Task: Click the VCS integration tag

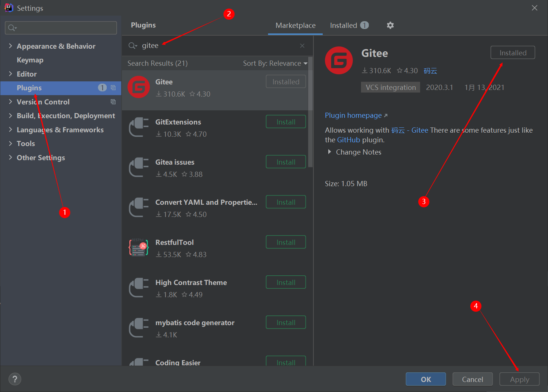Action: click(390, 87)
